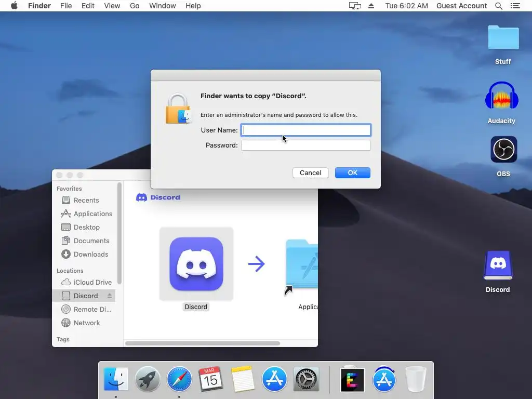Screen dimensions: 532x399
Task: Open Launchpad from the Dock
Action: [x=148, y=379]
